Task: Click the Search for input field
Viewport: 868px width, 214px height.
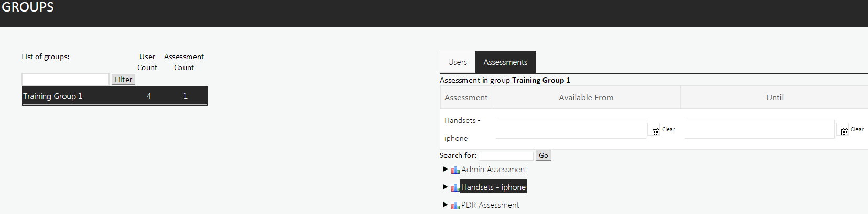Action: [505, 156]
